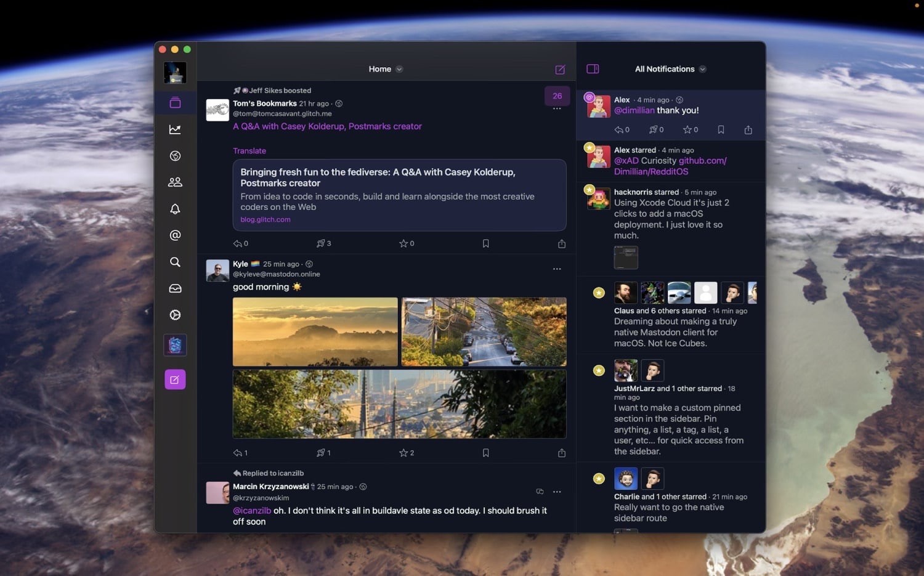Open Alex's avatar in thank you notification
Image resolution: width=924 pixels, height=576 pixels.
click(x=599, y=107)
